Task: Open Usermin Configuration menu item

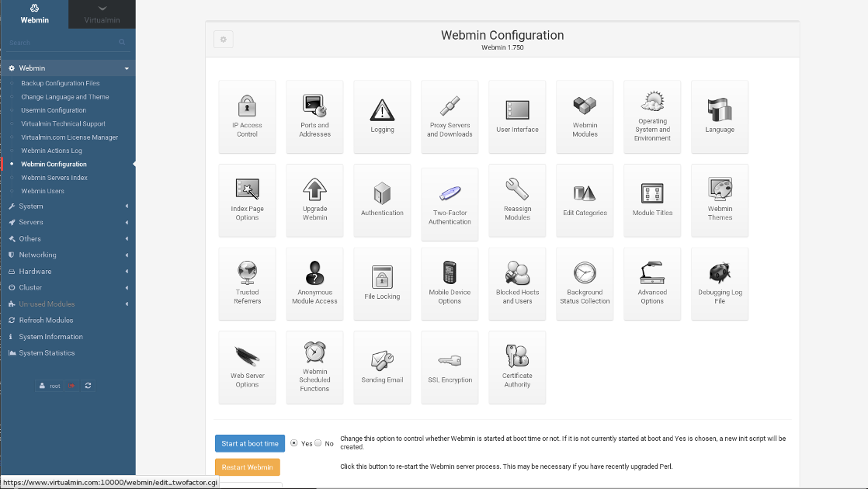Action: 54,110
